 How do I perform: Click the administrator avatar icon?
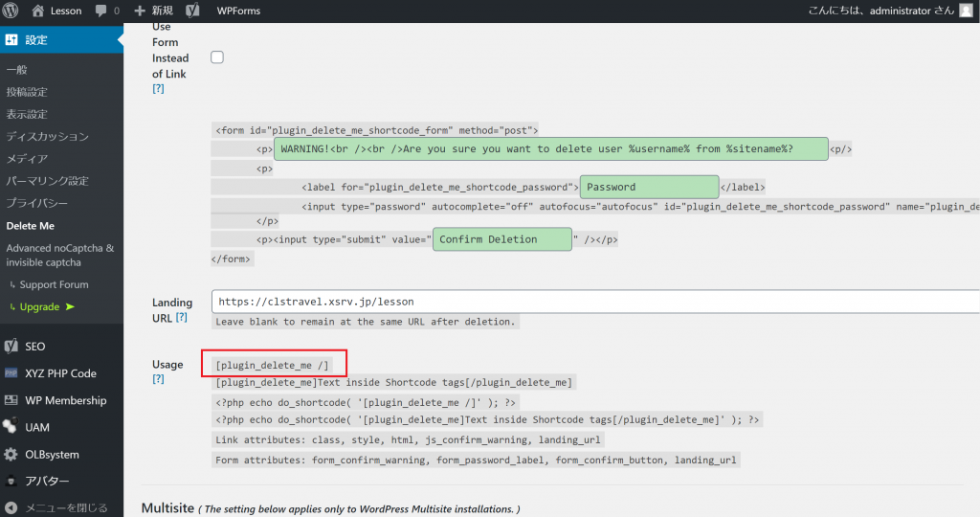(967, 11)
